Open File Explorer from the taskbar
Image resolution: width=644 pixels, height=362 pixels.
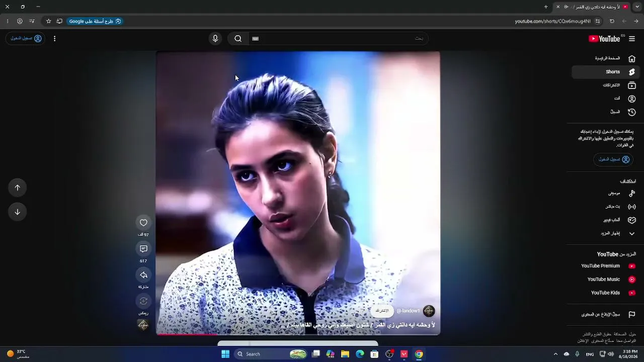(x=345, y=354)
